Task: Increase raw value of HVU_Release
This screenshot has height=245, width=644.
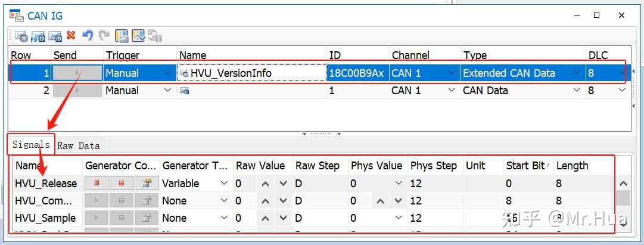Action: click(265, 184)
